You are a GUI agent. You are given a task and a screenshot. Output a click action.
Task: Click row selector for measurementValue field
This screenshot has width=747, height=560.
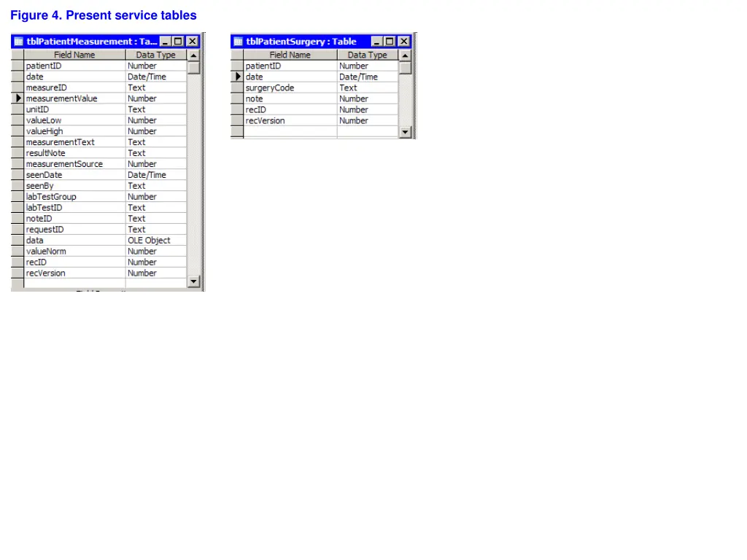[18, 98]
